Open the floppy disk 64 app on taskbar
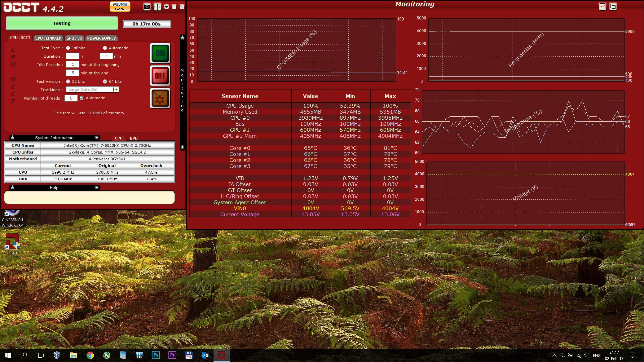This screenshot has height=362, width=644. tap(189, 355)
